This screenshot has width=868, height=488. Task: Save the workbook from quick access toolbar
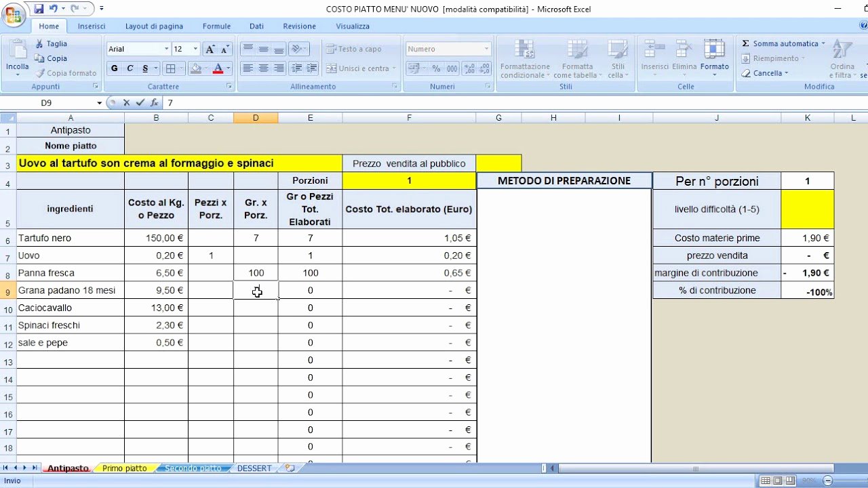(39, 9)
